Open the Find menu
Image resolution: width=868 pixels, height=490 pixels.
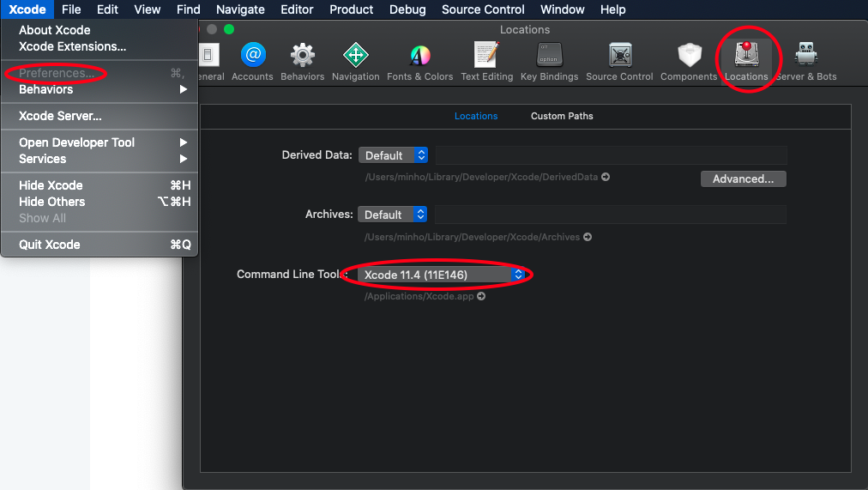point(188,9)
